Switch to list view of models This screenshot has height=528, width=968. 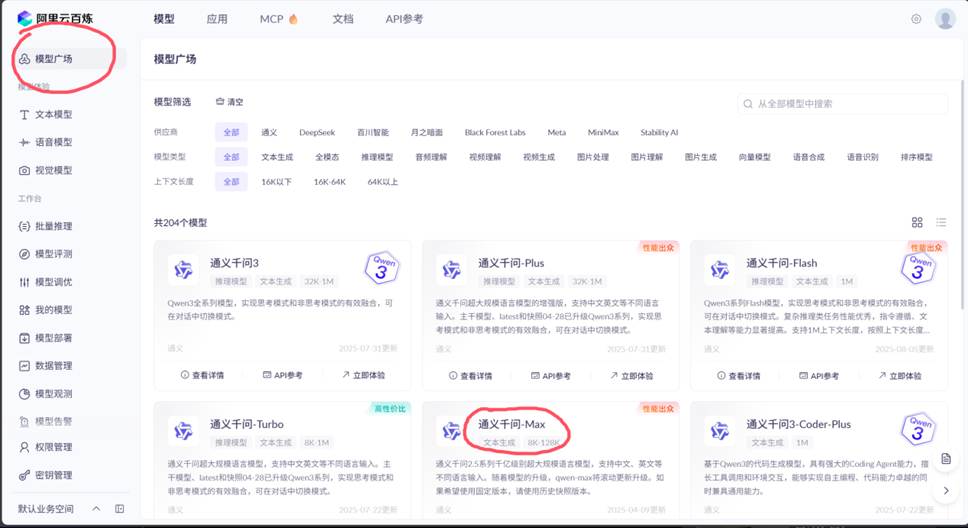941,222
